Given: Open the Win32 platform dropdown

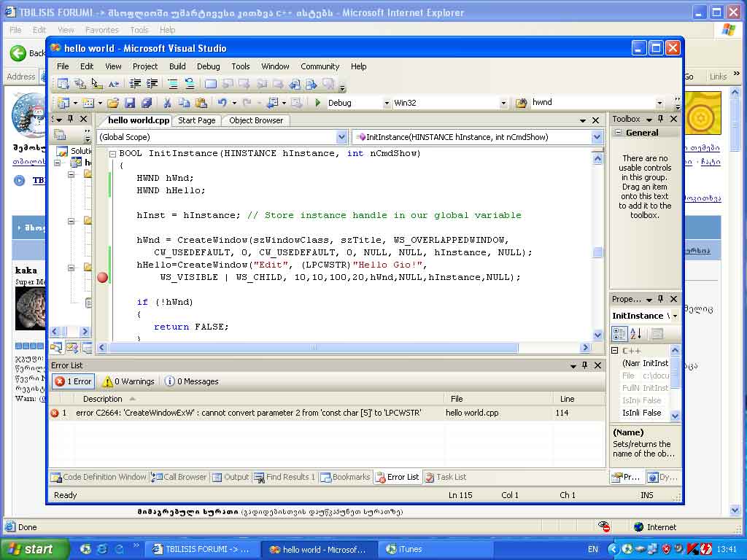Looking at the screenshot, I should [x=503, y=103].
